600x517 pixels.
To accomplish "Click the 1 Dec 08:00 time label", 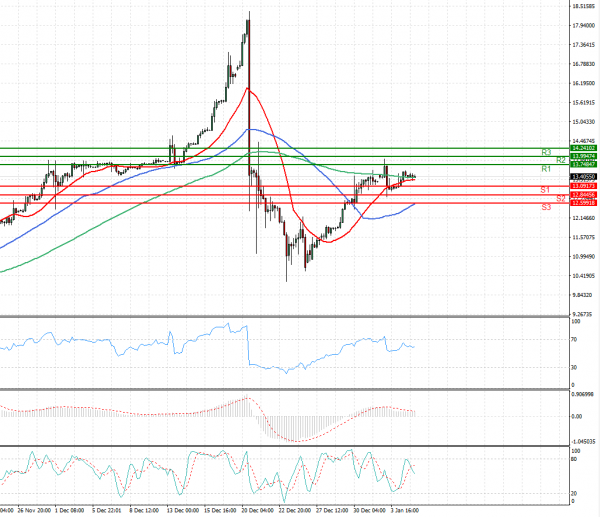I will coord(69,510).
